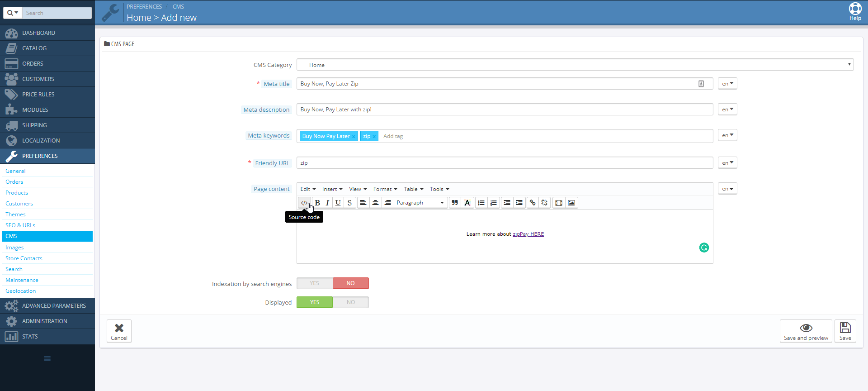Screen dimensions: 868x391
Task: Click the Save button
Action: point(845,331)
